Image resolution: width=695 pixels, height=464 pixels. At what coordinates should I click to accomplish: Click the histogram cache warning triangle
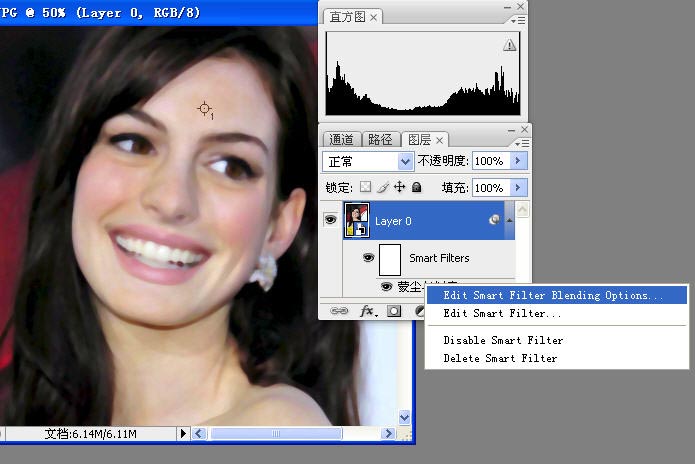click(x=509, y=45)
